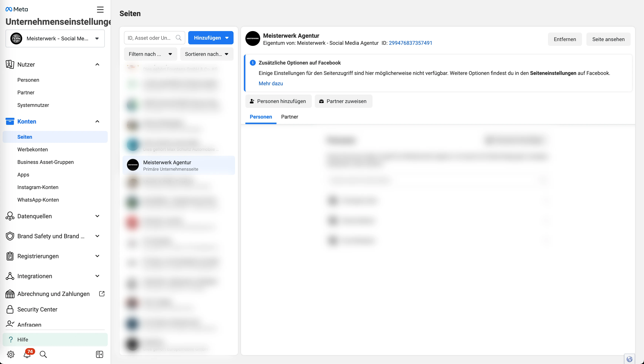The height and width of the screenshot is (364, 644).
Task: Click the Integrationen triangle icon
Action: 10,276
